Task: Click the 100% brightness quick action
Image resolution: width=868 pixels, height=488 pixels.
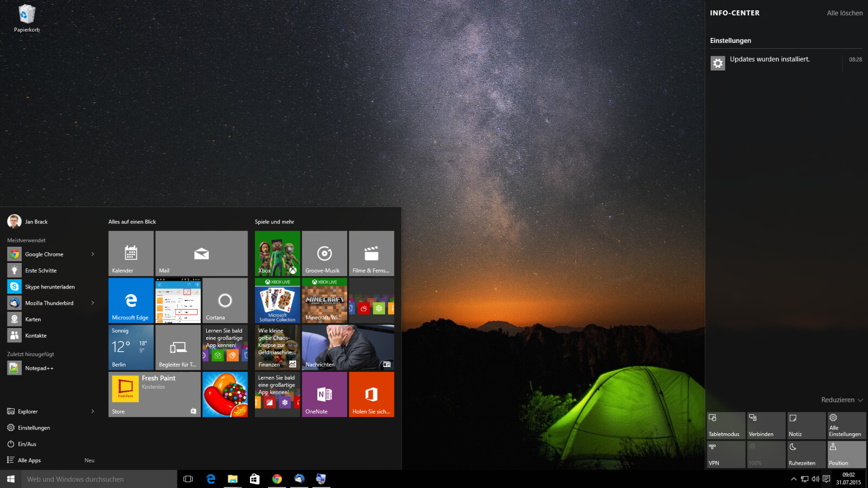Action: [x=766, y=454]
